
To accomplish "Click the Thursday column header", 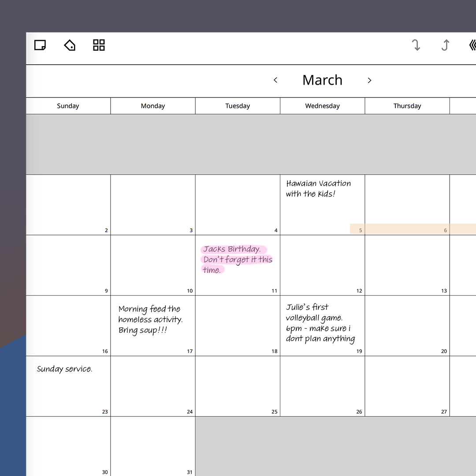I will pos(407,106).
